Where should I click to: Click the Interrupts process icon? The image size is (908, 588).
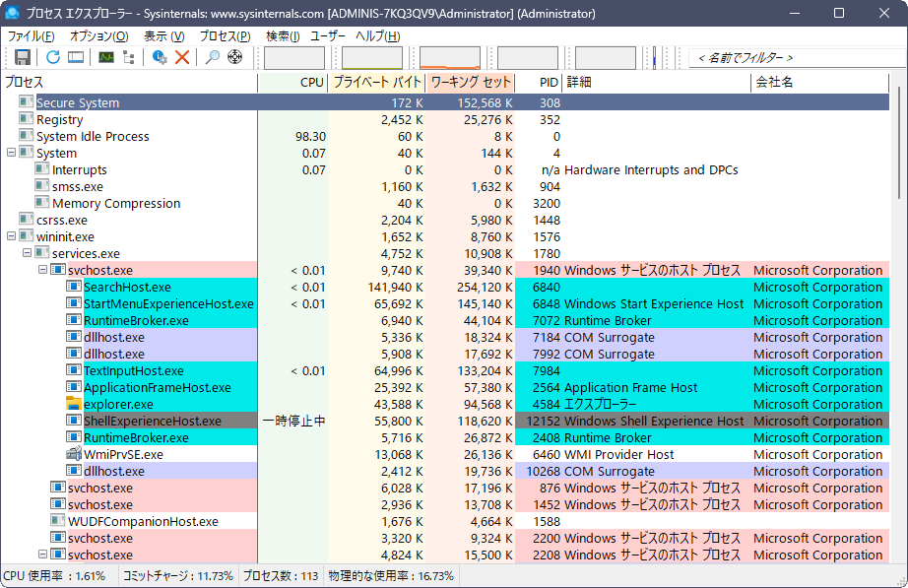tap(41, 169)
